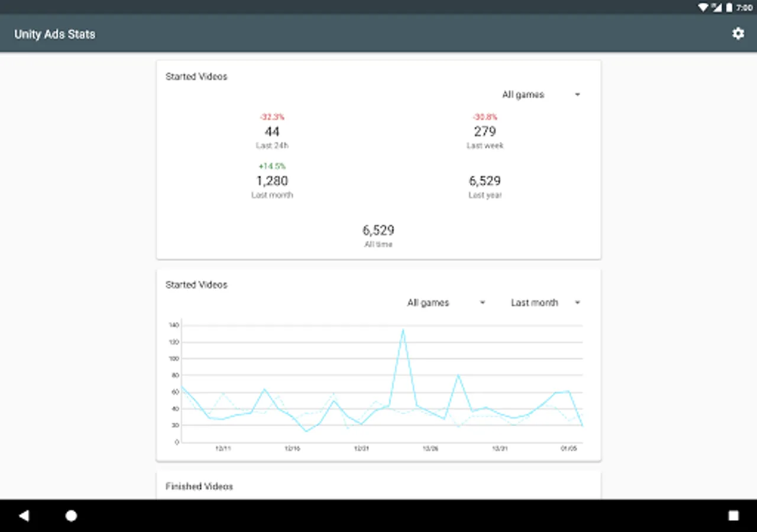Open the All games dropdown in stats summary card

541,95
